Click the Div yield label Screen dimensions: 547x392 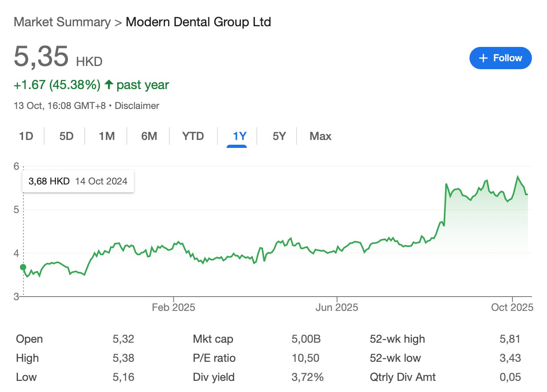pos(214,377)
